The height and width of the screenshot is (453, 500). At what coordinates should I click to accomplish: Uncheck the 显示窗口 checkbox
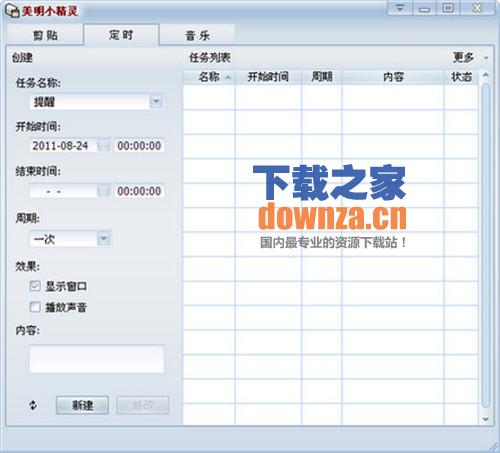(35, 286)
